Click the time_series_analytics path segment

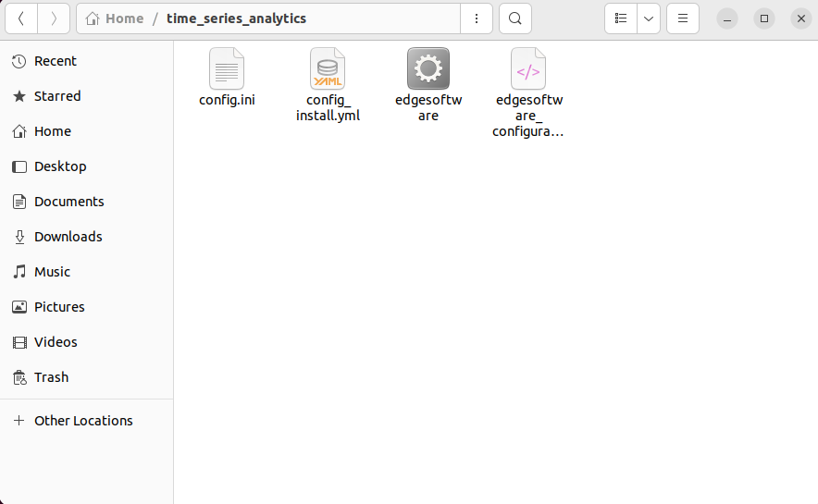(x=236, y=18)
